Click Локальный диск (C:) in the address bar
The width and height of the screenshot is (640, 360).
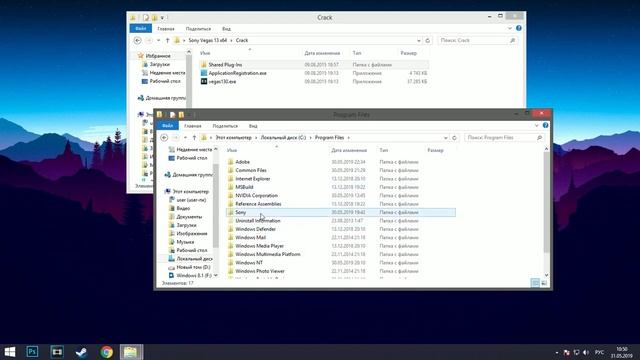coord(283,138)
